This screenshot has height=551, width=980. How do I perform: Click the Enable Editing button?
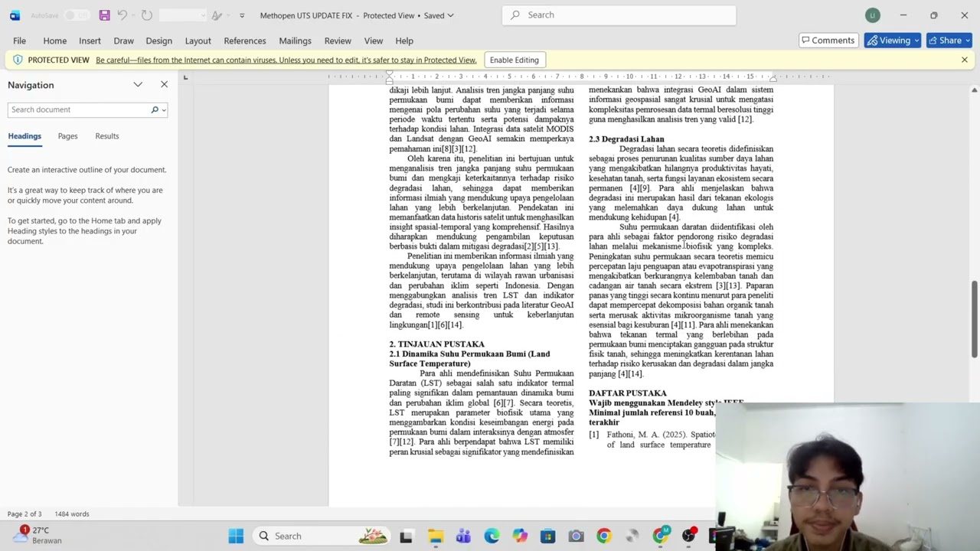(x=514, y=60)
